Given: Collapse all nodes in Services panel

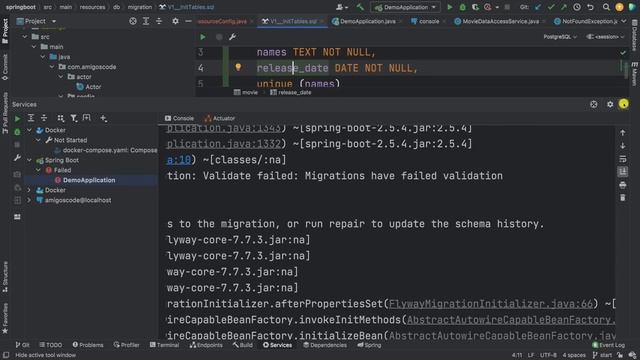Looking at the screenshot, I should (x=44, y=118).
